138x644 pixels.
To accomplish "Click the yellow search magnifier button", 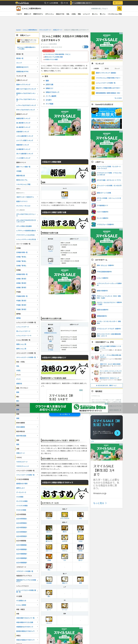I will [x=120, y=8].
